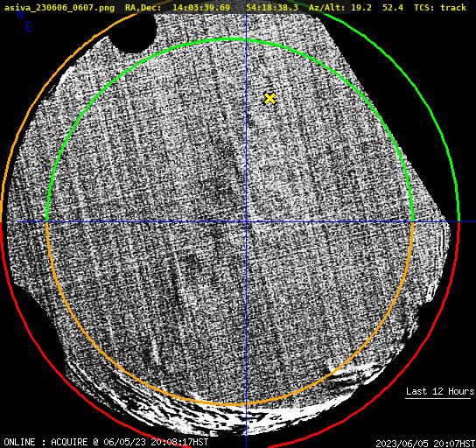
Task: Click the 06/05/23 20:08:17HST acquire time
Action: pyautogui.click(x=156, y=442)
